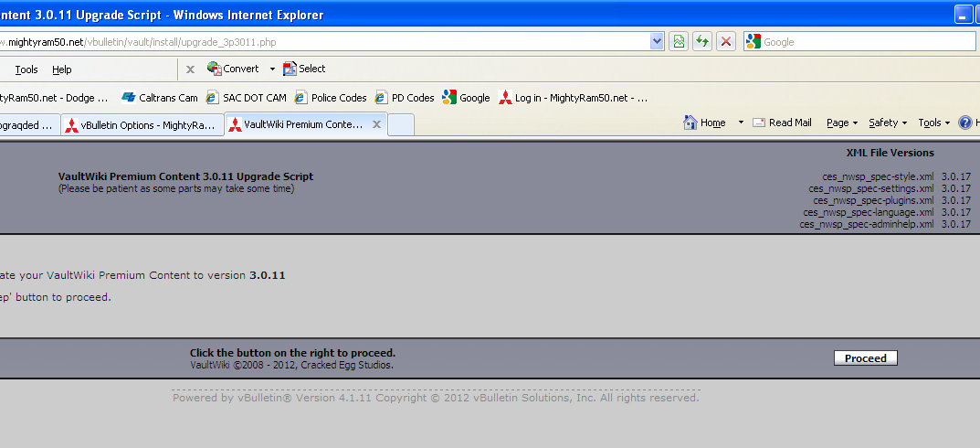Click ces_nwsp_spec-style.xml text
The height and width of the screenshot is (448, 980).
pos(878,176)
